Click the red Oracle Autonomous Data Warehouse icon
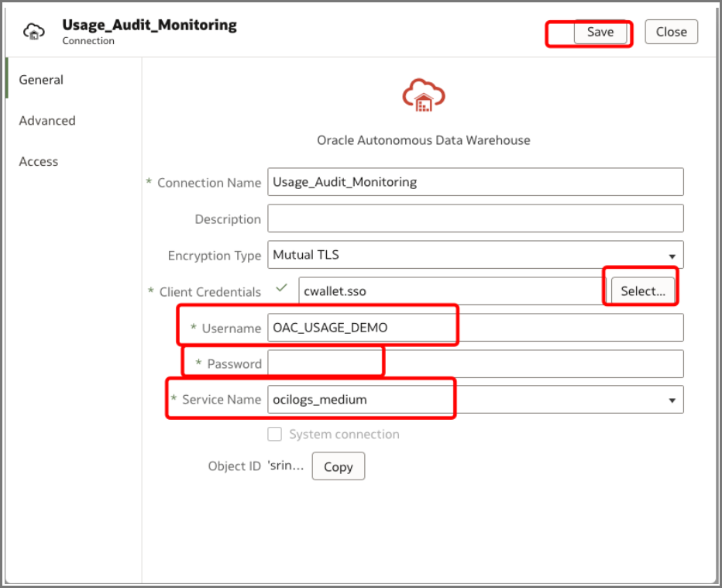The image size is (722, 588). point(424,95)
